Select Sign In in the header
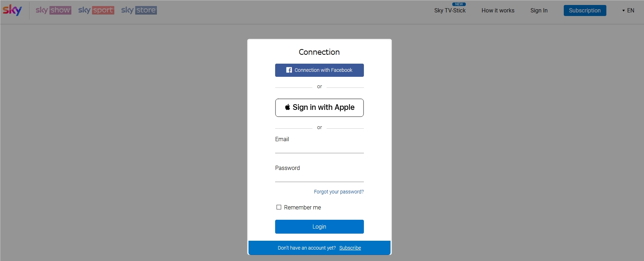This screenshot has width=644, height=261. [539, 11]
